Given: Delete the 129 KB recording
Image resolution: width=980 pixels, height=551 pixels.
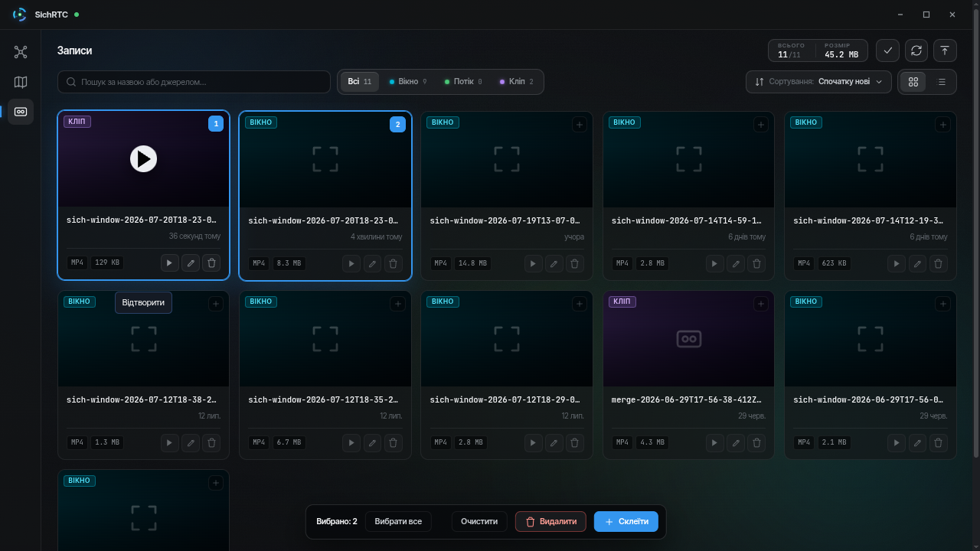Looking at the screenshot, I should 212,263.
